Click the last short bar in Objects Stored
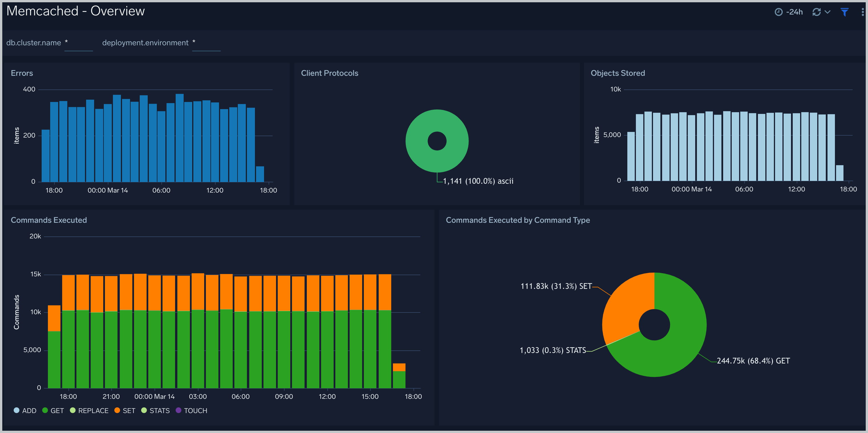Screen dimensions: 868x433 tap(839, 173)
